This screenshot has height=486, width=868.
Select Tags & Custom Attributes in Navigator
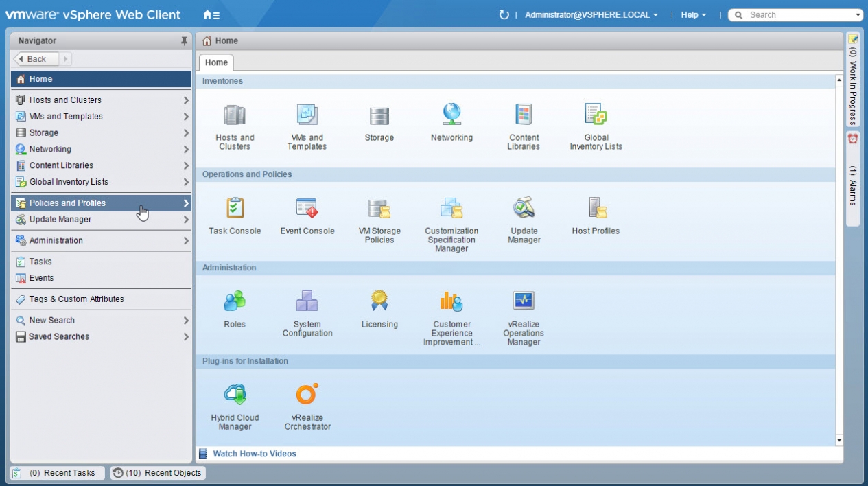76,299
